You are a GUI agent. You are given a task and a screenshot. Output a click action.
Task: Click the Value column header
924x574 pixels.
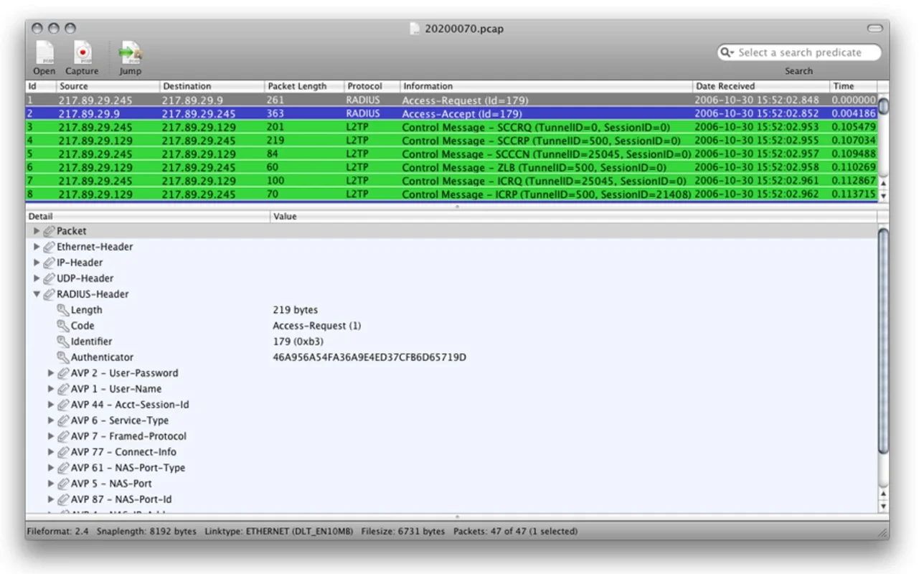(574, 216)
